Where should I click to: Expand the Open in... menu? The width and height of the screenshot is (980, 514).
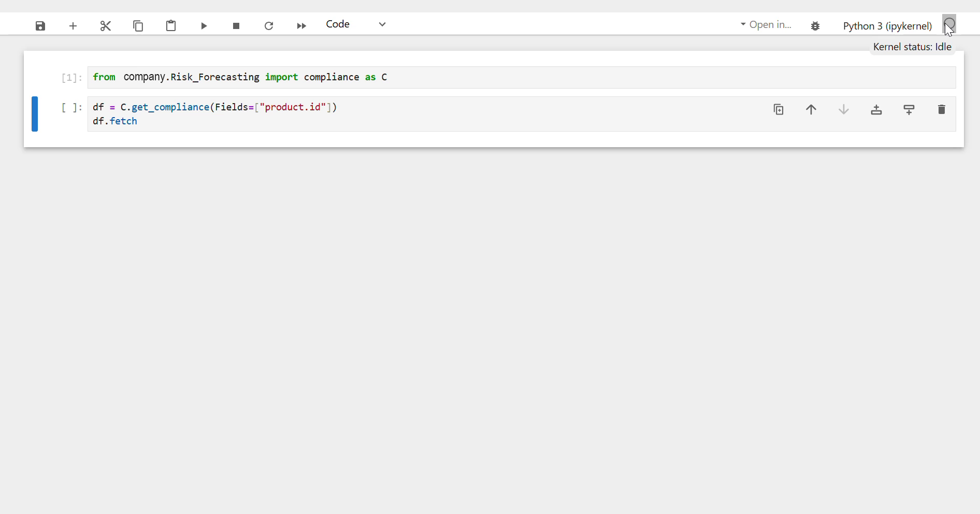coord(766,25)
